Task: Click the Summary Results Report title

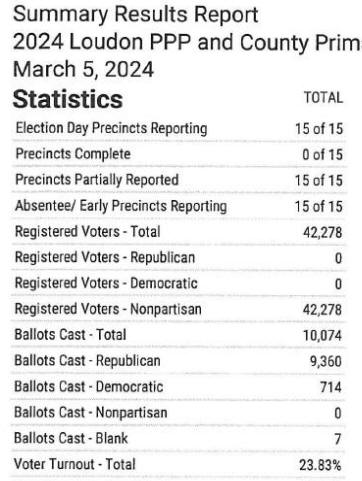Action: coord(135,15)
